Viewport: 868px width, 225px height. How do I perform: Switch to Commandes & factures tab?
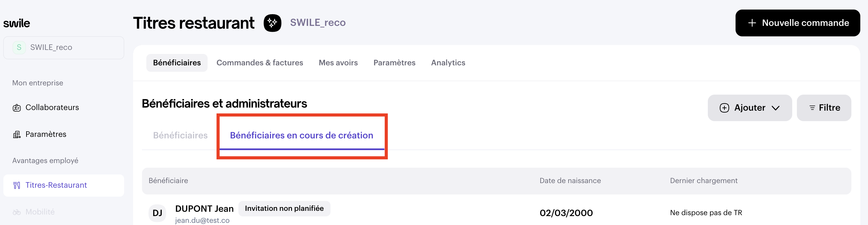[259, 63]
